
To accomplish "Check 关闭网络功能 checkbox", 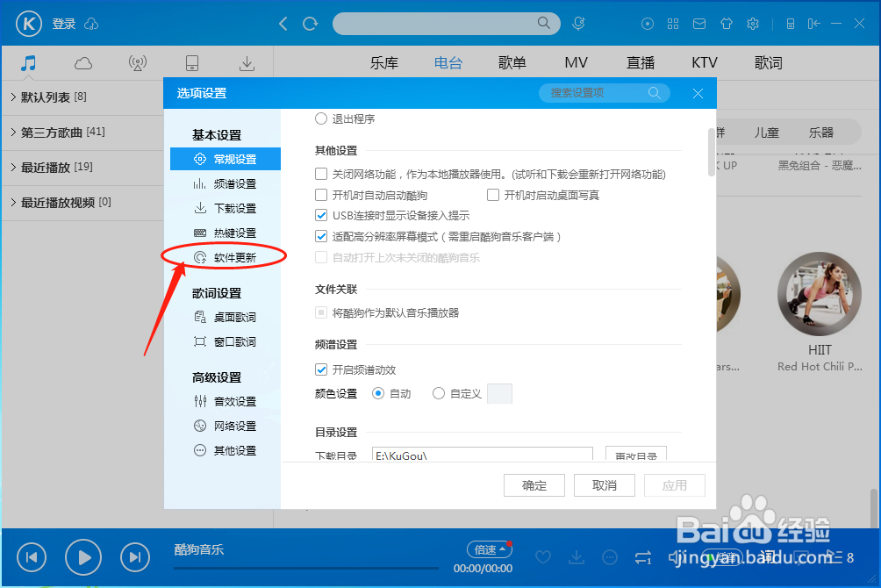I will click(x=321, y=175).
